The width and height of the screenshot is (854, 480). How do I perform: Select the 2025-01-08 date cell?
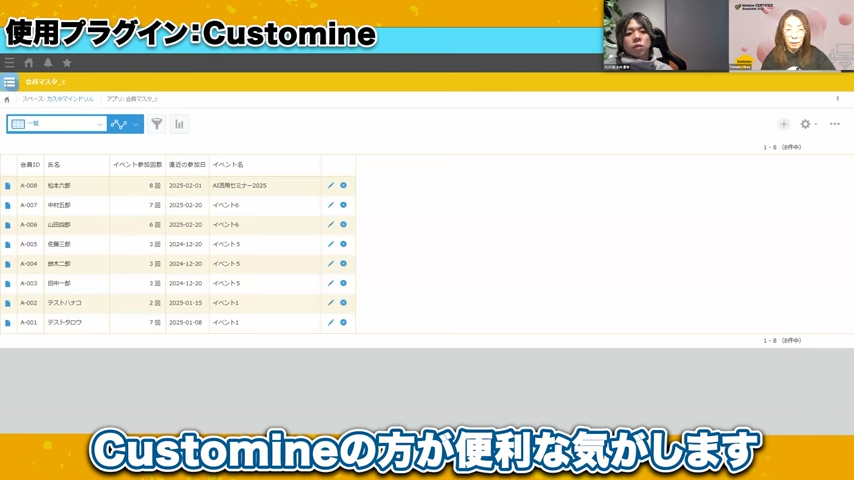click(187, 323)
